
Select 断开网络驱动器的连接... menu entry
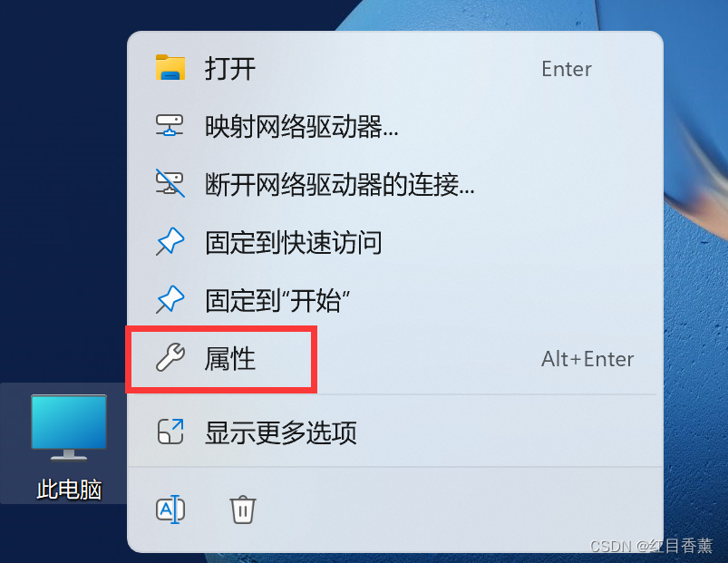[395, 184]
